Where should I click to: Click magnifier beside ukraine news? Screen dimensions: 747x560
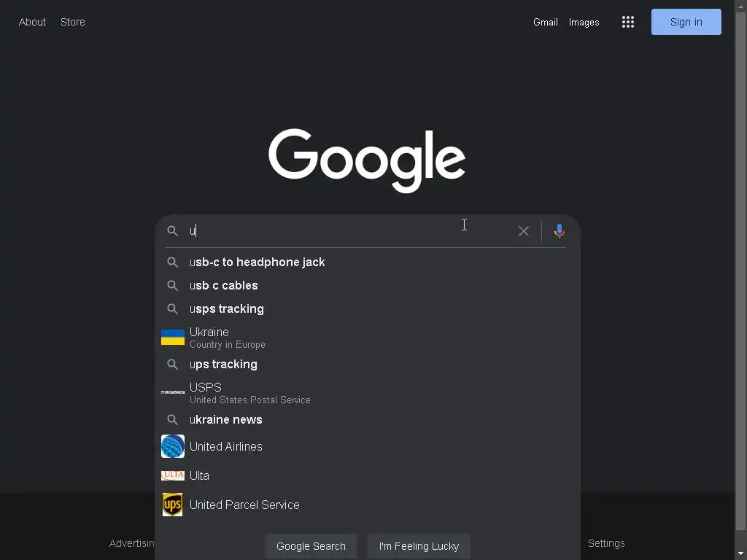pos(172,419)
